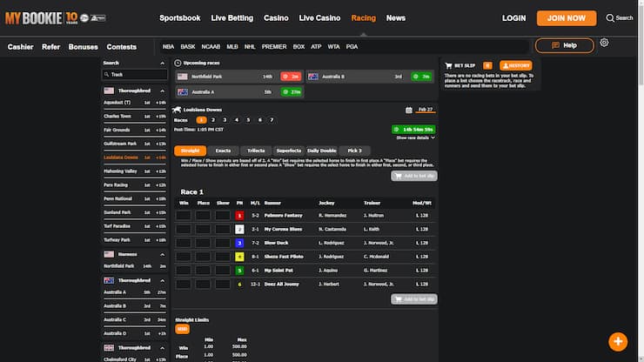This screenshot has height=362, width=644.
Task: Open the Feb 27 date dropdown
Action: pyautogui.click(x=425, y=110)
